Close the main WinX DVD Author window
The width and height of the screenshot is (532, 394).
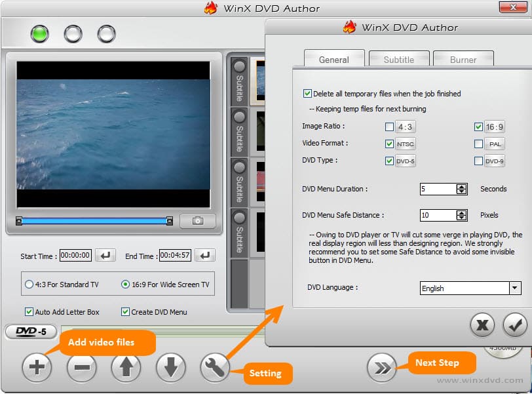[513, 7]
